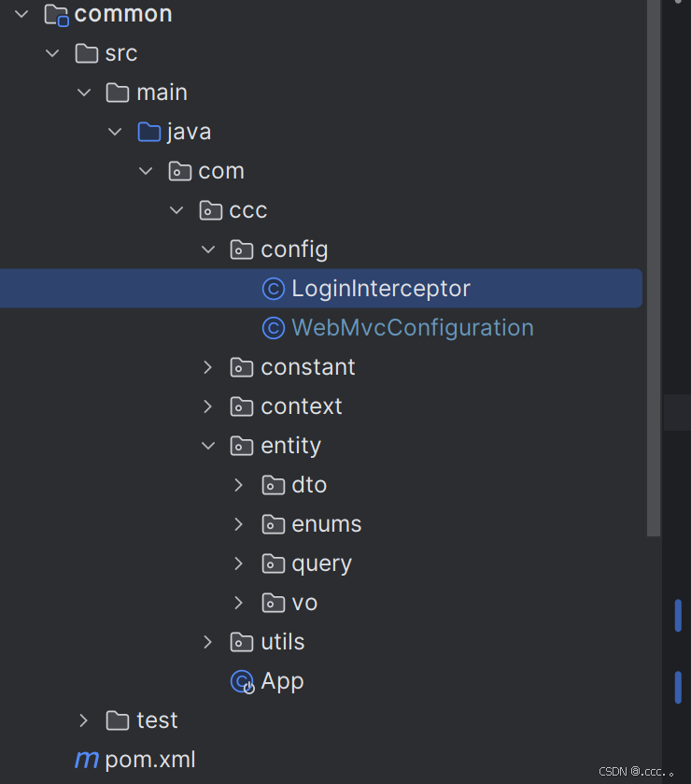Click the Maven pom.xml file icon
Image resolution: width=691 pixels, height=784 pixels.
click(87, 760)
